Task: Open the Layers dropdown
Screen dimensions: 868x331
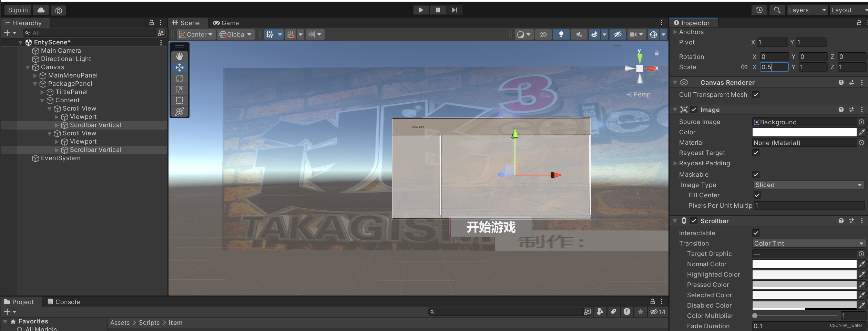Action: 807,10
